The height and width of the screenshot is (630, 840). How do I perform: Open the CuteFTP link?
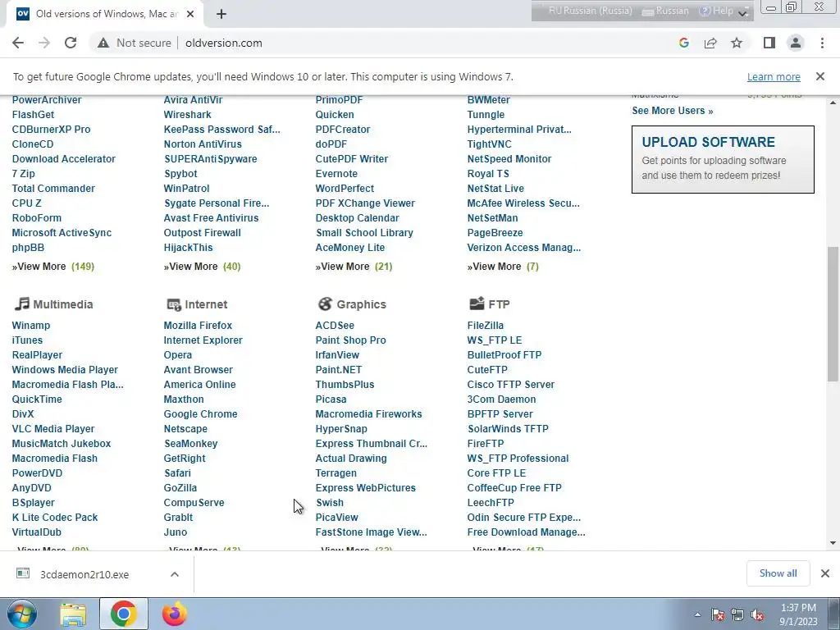487,370
